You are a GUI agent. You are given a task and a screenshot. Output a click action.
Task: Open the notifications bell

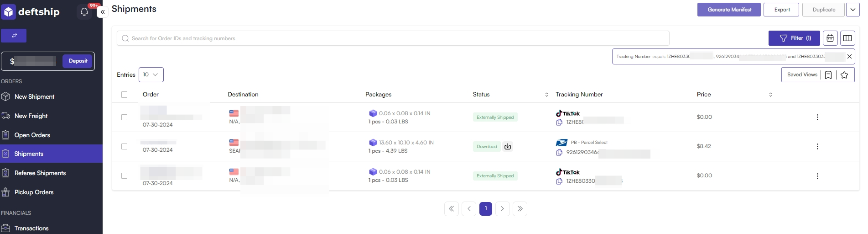pos(84,12)
